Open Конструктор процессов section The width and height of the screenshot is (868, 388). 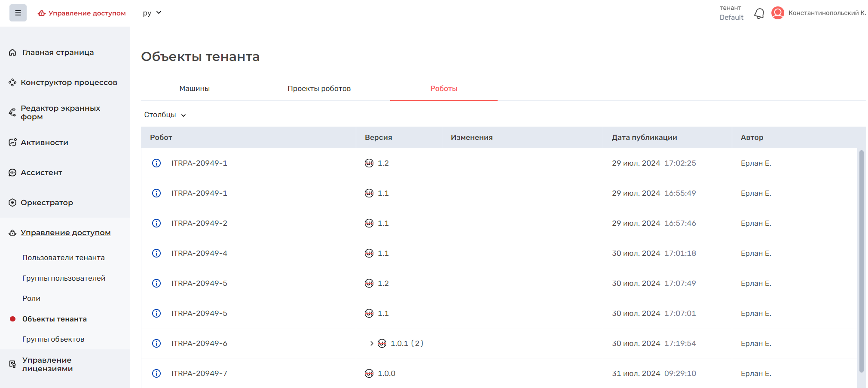point(69,82)
